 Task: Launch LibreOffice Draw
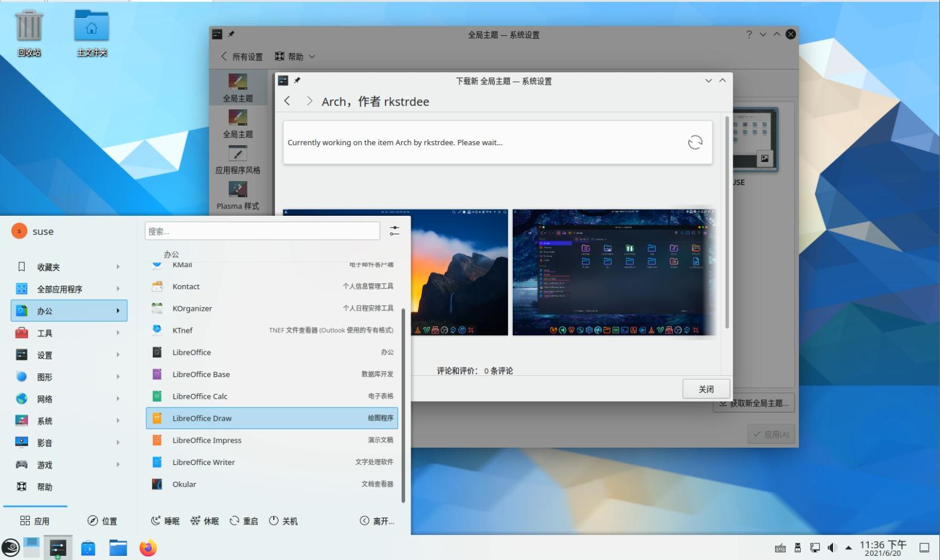[x=272, y=418]
